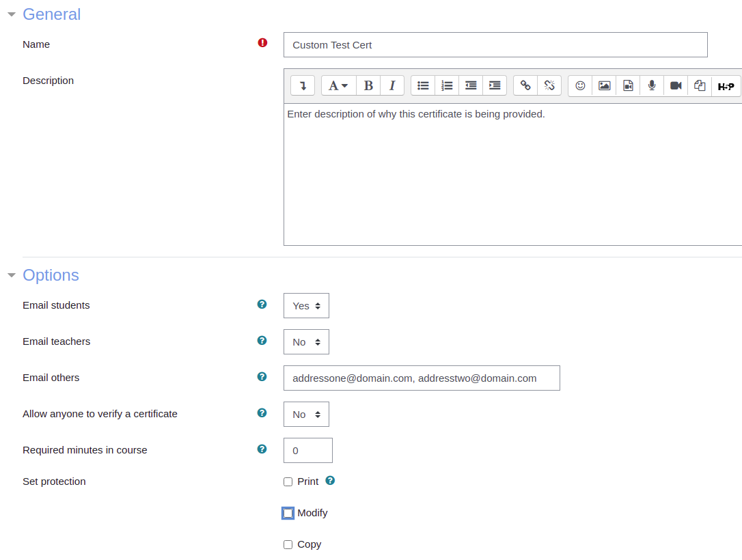
Task: Insert a media file icon
Action: [628, 85]
